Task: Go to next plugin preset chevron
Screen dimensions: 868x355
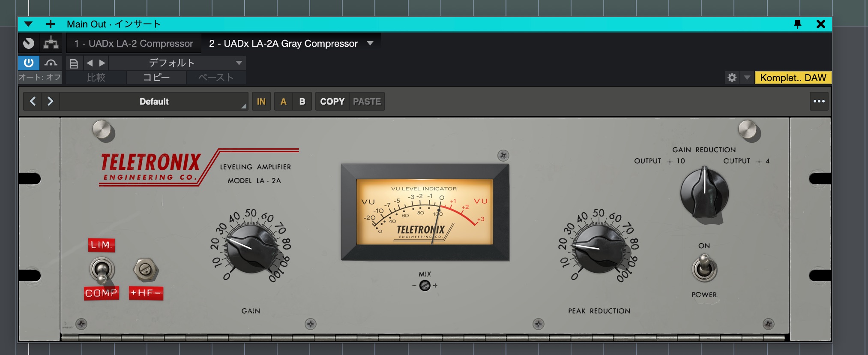Action: coord(50,101)
